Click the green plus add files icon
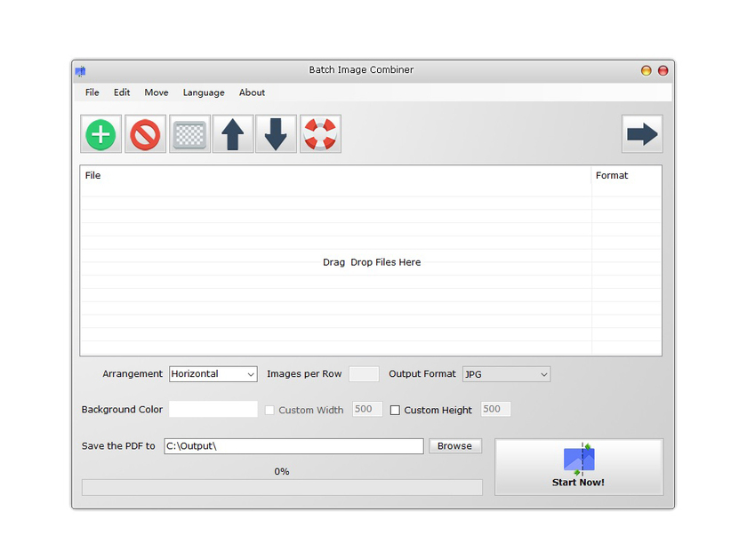This screenshot has height=560, width=747. [100, 134]
